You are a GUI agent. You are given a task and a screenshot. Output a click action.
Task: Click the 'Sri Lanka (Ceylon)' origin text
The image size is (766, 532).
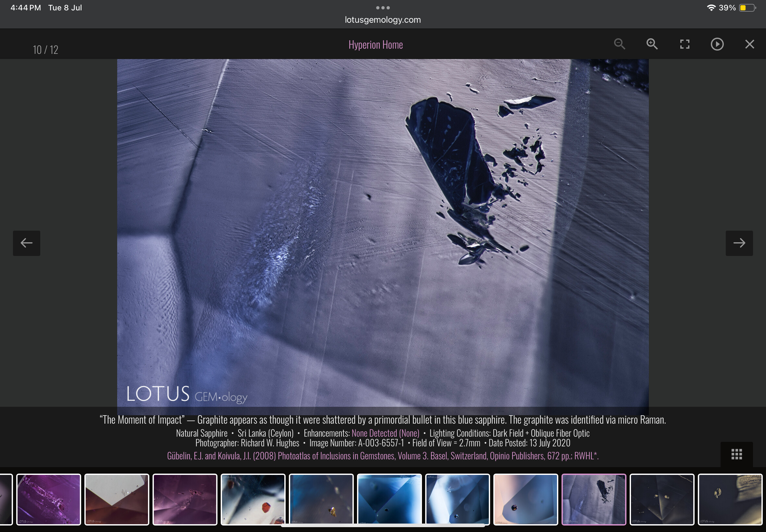pos(266,433)
